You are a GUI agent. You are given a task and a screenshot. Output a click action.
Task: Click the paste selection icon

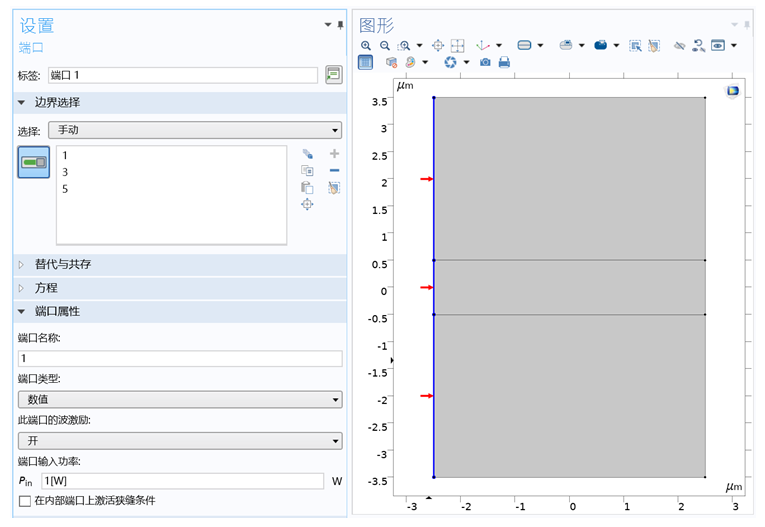307,187
